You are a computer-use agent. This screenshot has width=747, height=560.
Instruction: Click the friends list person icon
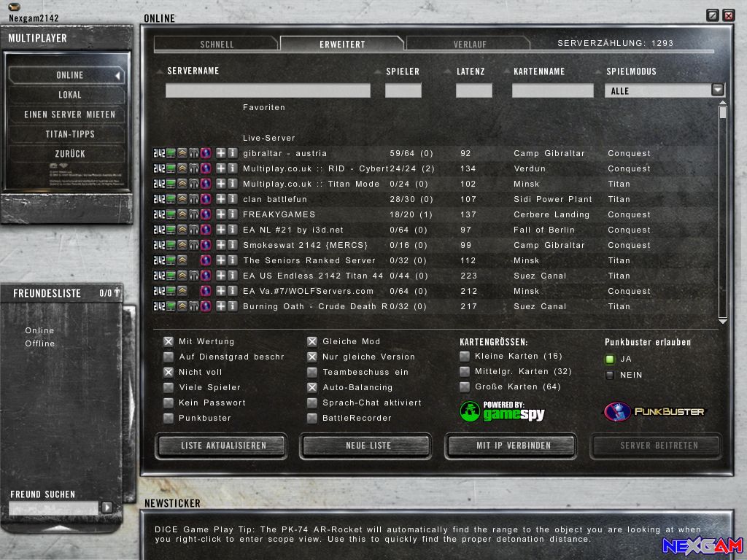coord(117,292)
